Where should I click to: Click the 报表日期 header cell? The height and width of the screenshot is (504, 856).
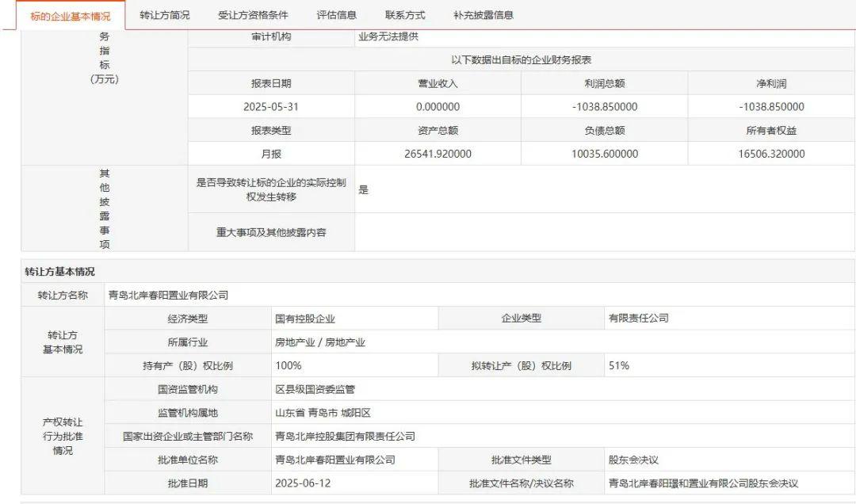[x=271, y=83]
